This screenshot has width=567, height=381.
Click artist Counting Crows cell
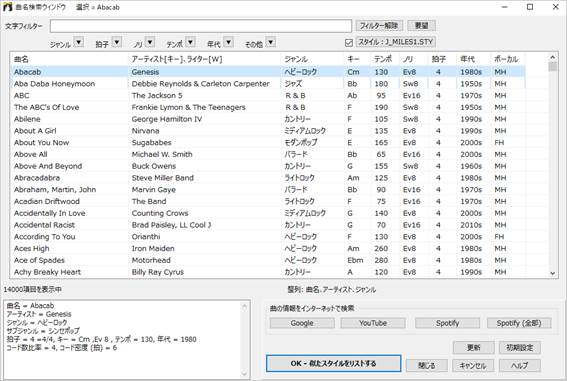tap(160, 213)
